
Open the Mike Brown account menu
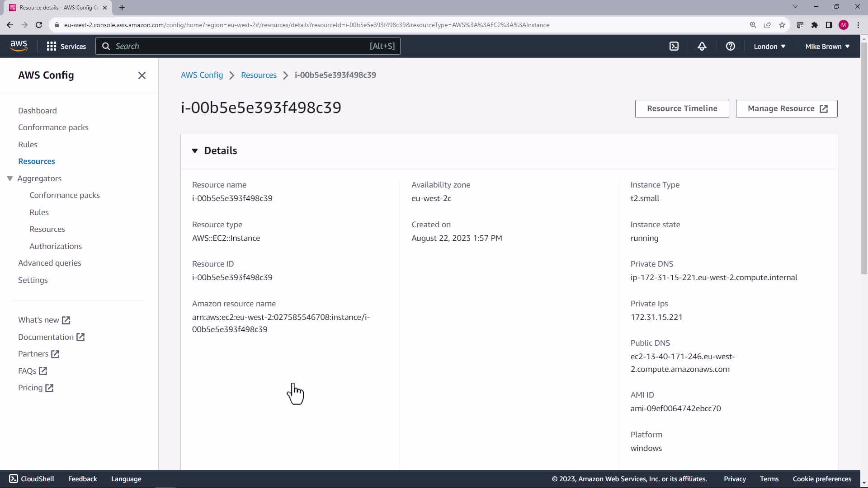(x=827, y=46)
